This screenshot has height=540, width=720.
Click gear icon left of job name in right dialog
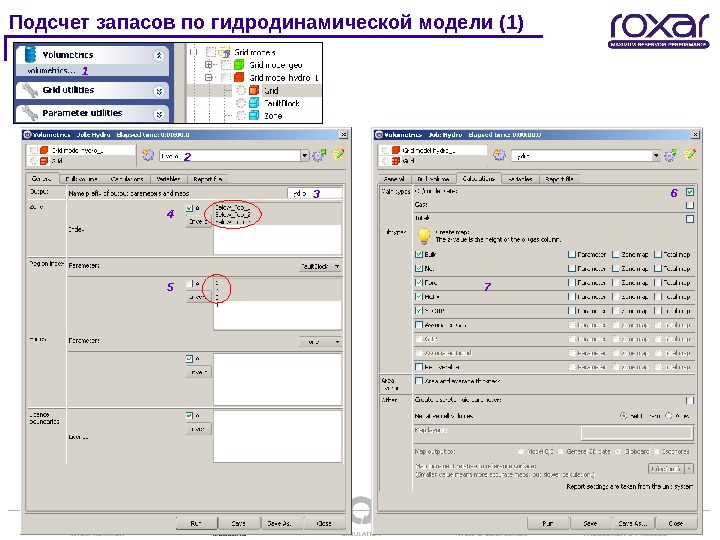click(500, 155)
